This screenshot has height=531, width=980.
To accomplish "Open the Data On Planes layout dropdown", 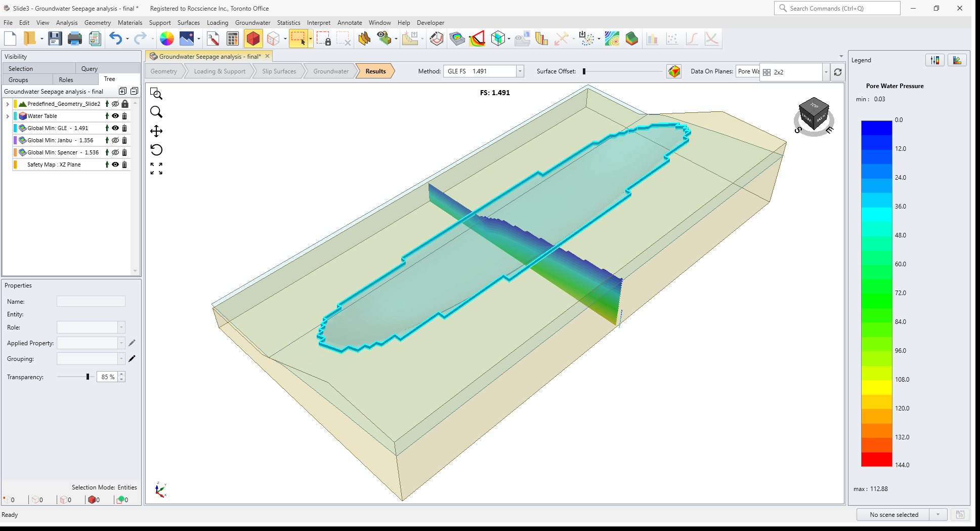I will tap(826, 72).
